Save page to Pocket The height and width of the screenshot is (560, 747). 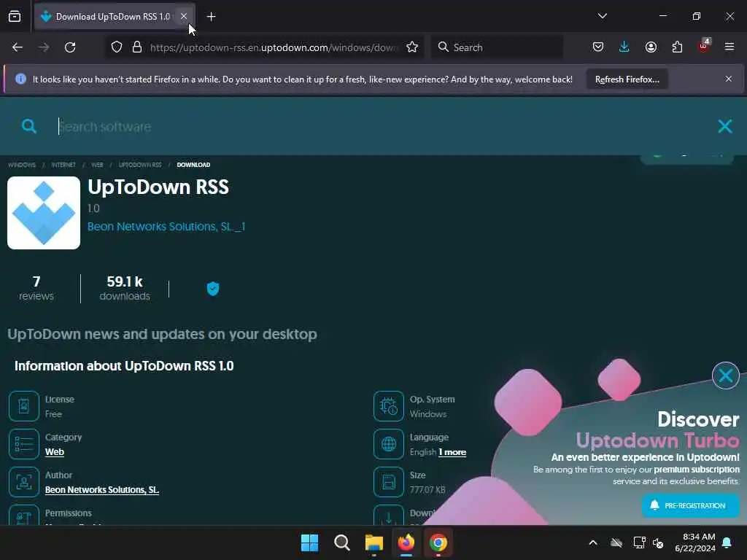point(598,47)
